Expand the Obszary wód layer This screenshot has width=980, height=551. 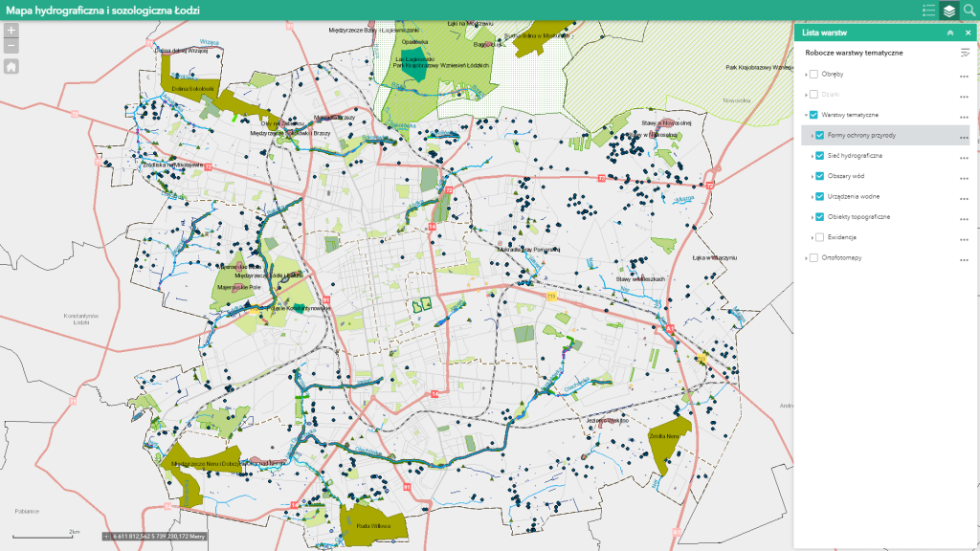point(812,176)
